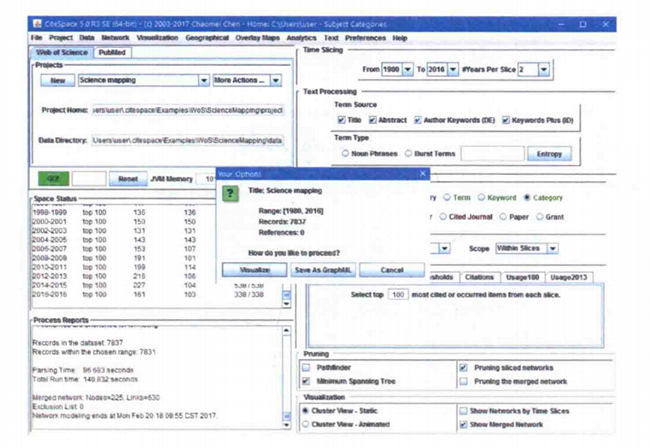
Task: Enable the Pathfinder pruning checkbox
Action: tap(307, 367)
